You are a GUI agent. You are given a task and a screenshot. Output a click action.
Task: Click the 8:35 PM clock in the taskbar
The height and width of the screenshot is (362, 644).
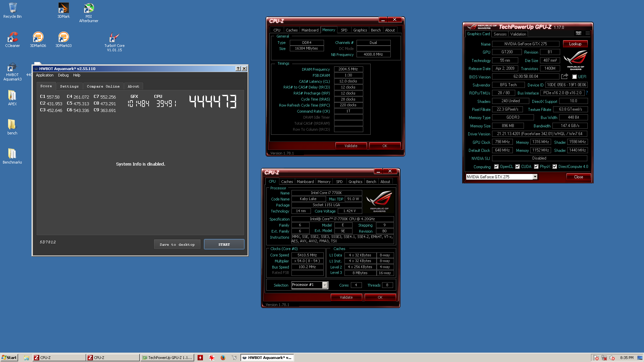tap(627, 358)
